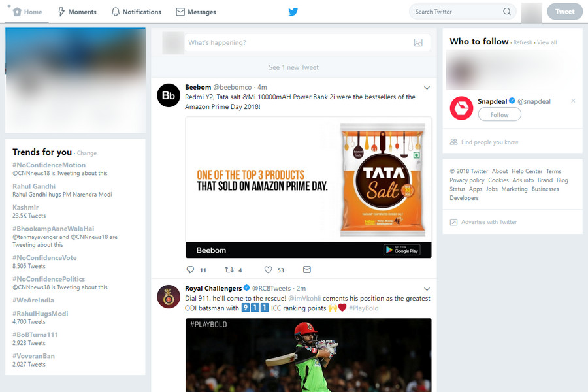Open profile menu from top-bar avatar
The height and width of the screenshot is (392, 588).
pyautogui.click(x=532, y=12)
